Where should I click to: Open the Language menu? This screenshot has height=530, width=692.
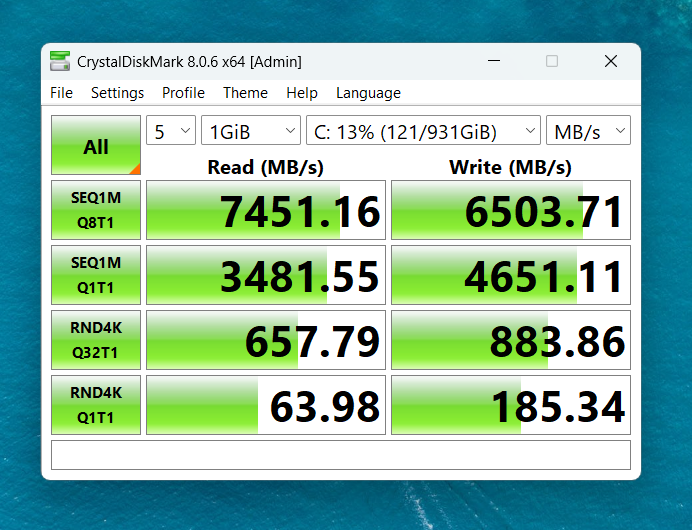369,93
